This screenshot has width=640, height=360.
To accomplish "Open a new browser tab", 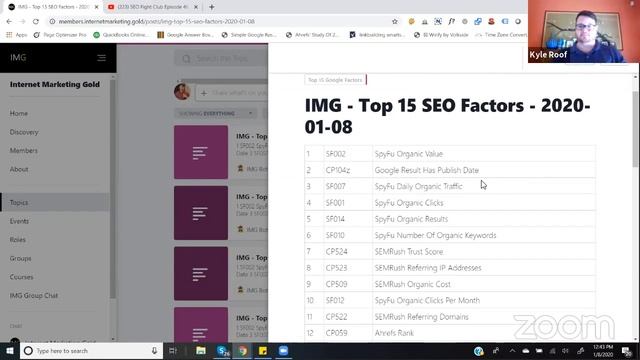I will pos(211,7).
